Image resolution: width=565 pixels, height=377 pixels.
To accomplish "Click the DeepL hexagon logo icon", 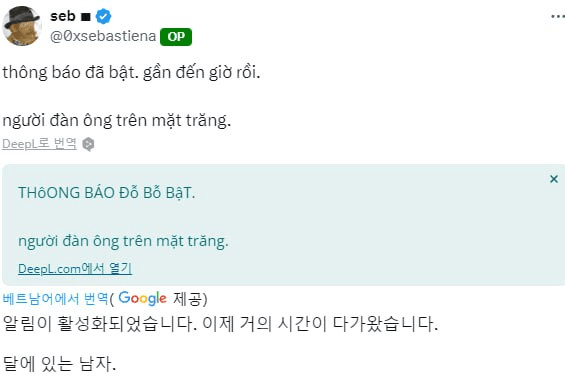I will 88,144.
